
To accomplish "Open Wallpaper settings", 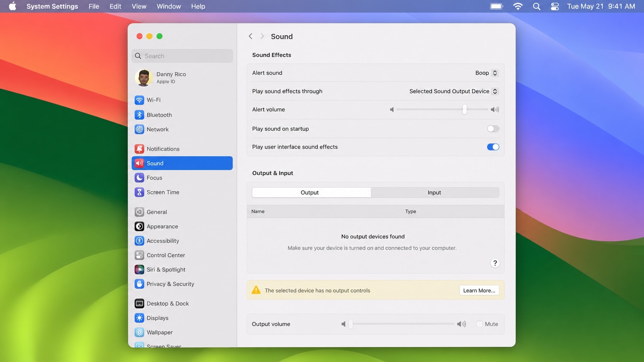I will (x=182, y=332).
